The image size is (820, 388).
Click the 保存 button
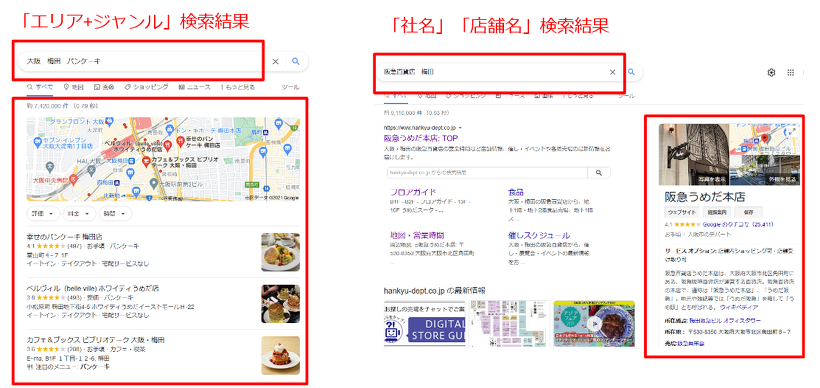(748, 212)
